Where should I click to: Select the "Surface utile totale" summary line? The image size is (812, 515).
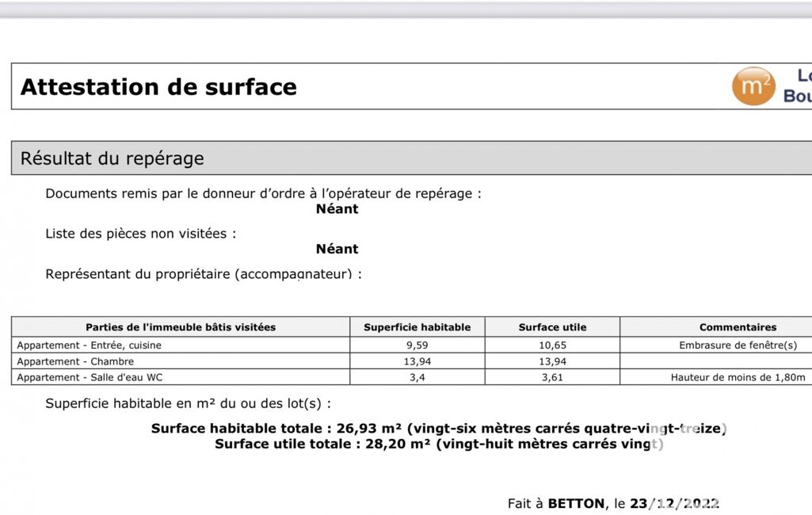click(438, 444)
